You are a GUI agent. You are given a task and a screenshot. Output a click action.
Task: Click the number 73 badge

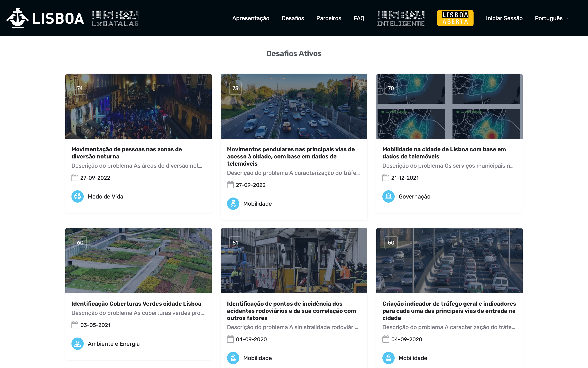tap(235, 88)
